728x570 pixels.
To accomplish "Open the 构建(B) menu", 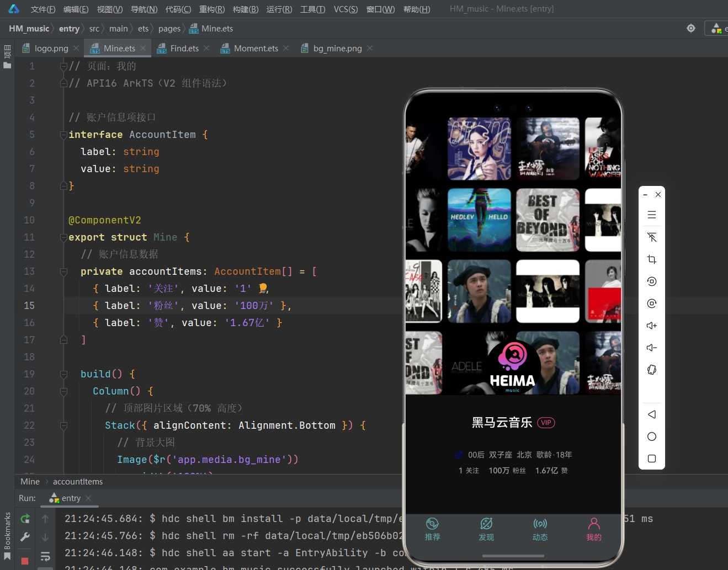I will [245, 9].
